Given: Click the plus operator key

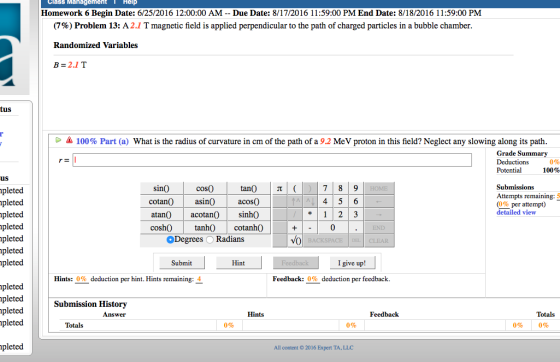Looking at the screenshot, I should point(294,227).
